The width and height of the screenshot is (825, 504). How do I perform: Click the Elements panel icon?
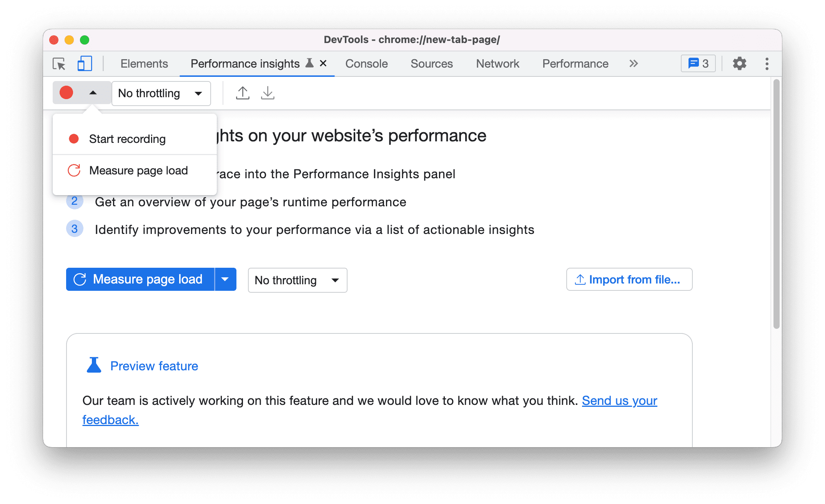point(143,64)
